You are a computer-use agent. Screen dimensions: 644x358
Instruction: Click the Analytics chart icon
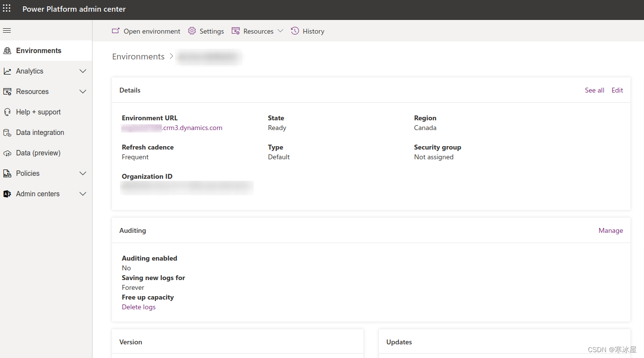(x=7, y=71)
